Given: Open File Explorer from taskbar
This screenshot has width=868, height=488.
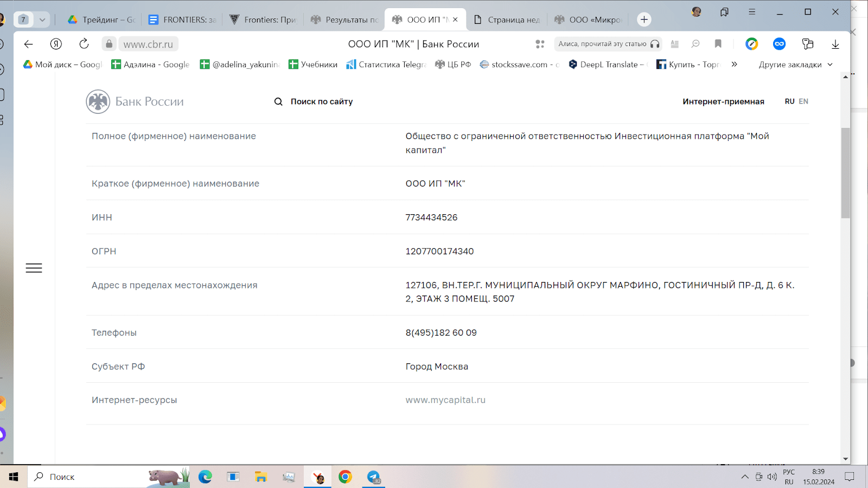Looking at the screenshot, I should coord(261,477).
